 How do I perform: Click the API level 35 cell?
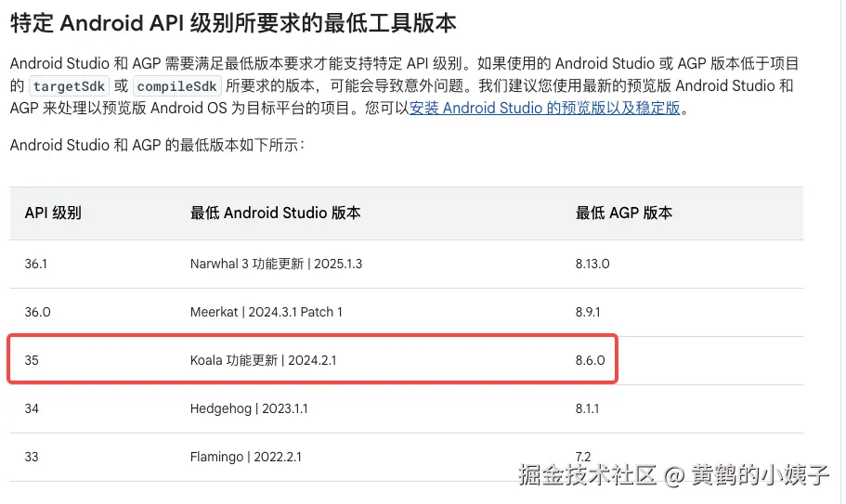coord(32,361)
